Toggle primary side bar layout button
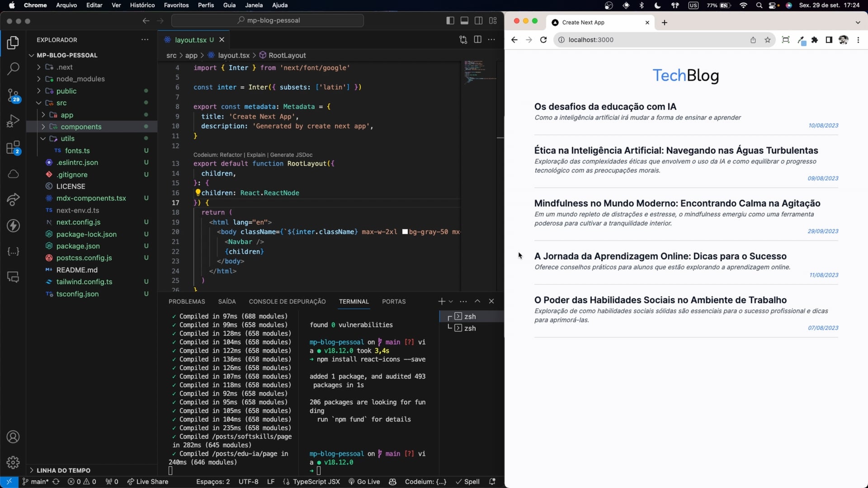868x488 pixels. tap(450, 20)
